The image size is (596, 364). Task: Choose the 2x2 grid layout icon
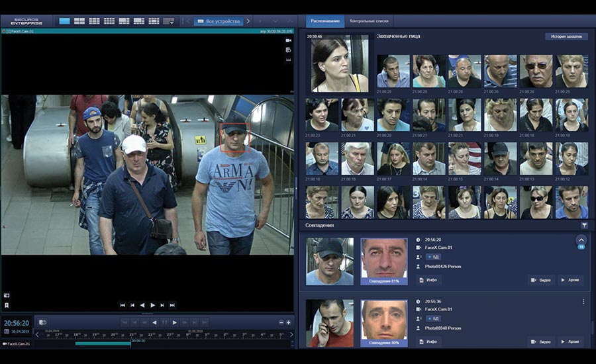(x=79, y=21)
